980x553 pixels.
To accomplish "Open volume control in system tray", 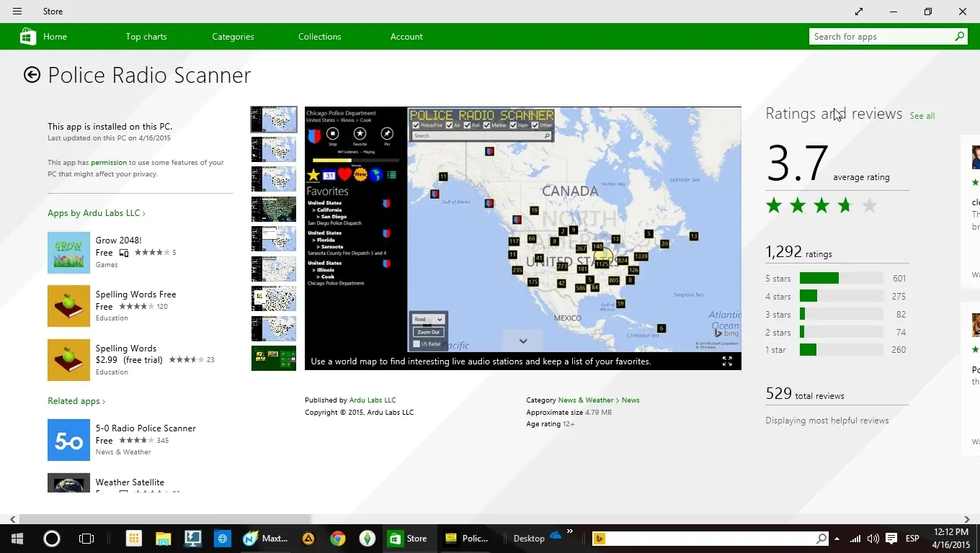I will pos(873,539).
